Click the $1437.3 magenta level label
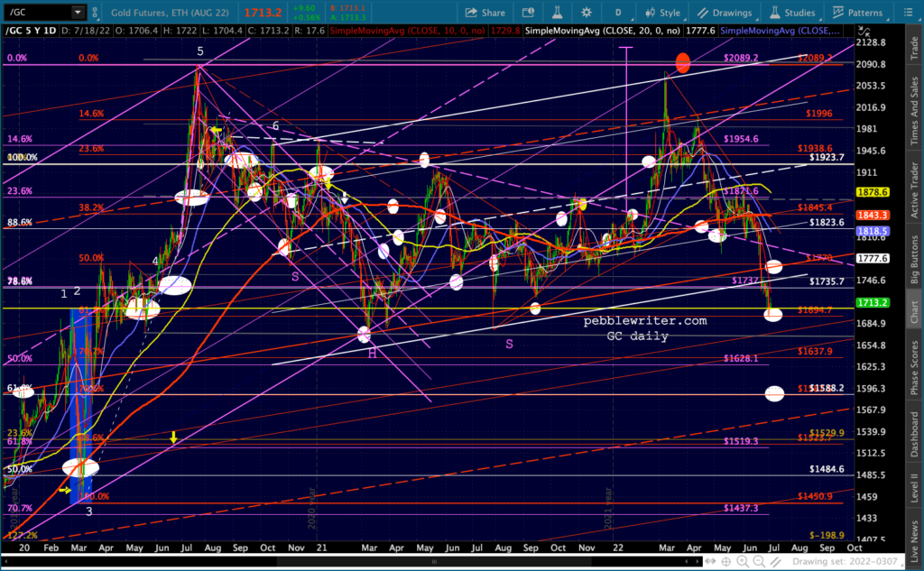Screen dimensions: 924x571 pyautogui.click(x=742, y=508)
